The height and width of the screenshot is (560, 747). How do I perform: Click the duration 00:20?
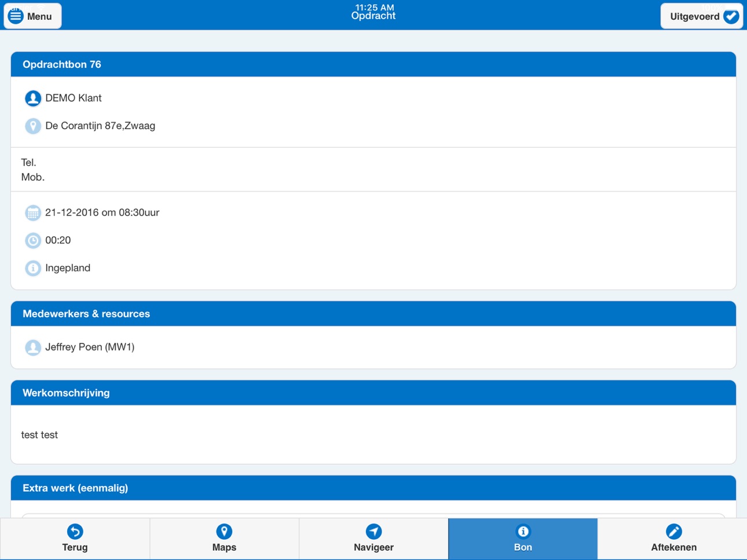point(58,240)
